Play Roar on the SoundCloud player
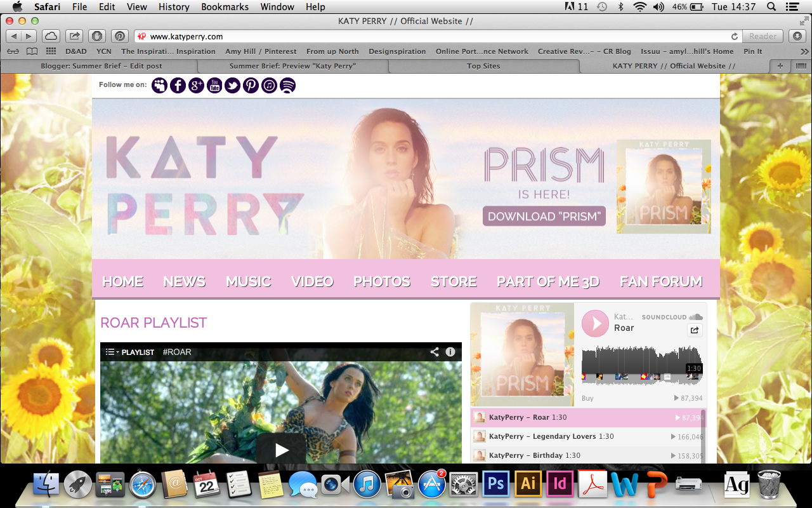812x508 pixels. [x=595, y=323]
